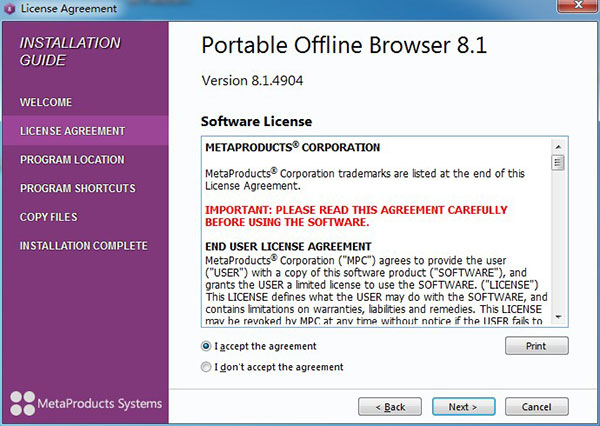
Task: Click the license text scroll down arrow
Action: (x=558, y=320)
